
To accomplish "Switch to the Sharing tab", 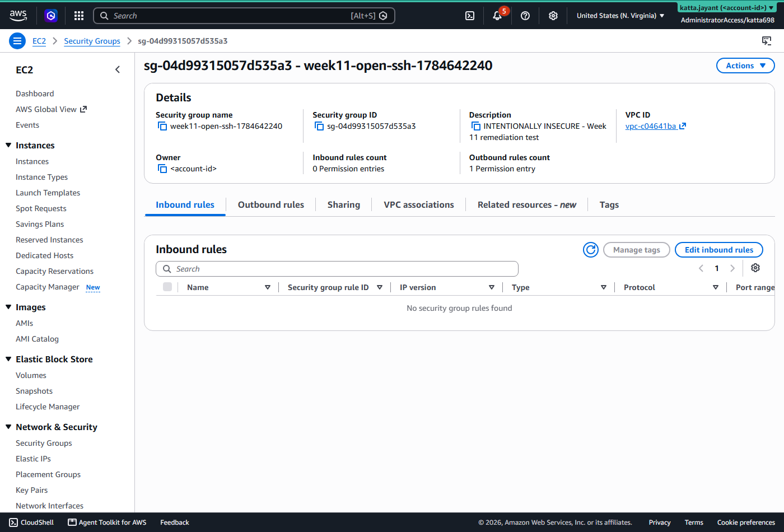I will point(344,205).
